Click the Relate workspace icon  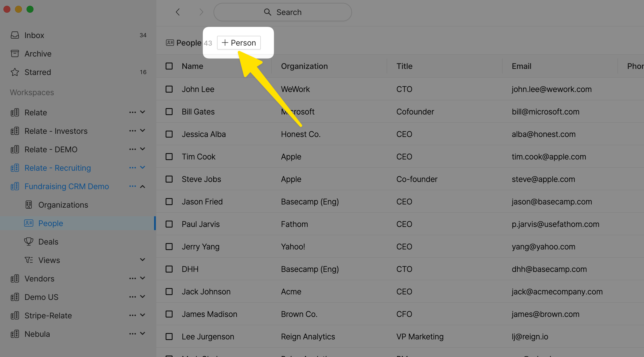pos(15,112)
